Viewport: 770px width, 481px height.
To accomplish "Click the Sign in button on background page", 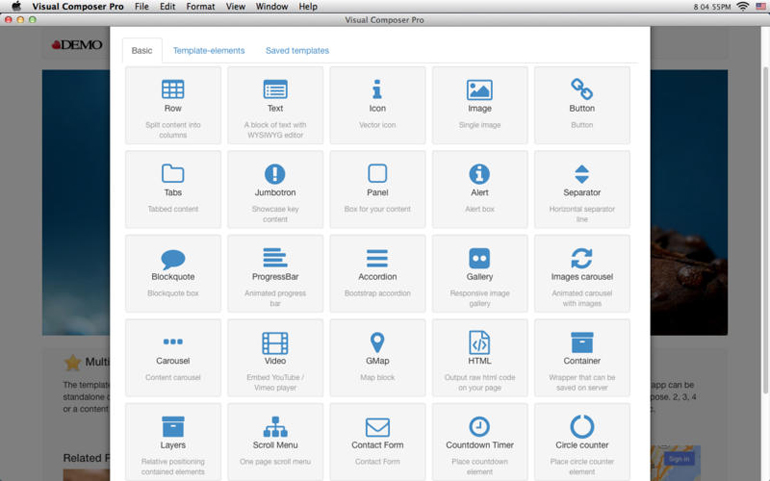I will pyautogui.click(x=679, y=458).
